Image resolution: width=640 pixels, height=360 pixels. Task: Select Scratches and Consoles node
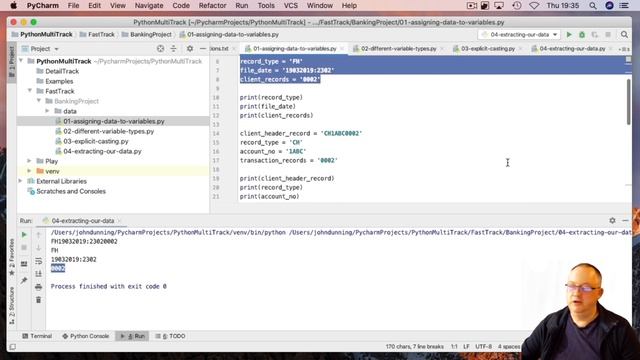71,191
